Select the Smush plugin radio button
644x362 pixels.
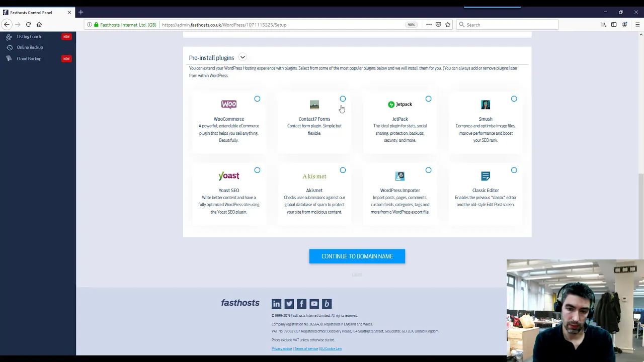[514, 99]
